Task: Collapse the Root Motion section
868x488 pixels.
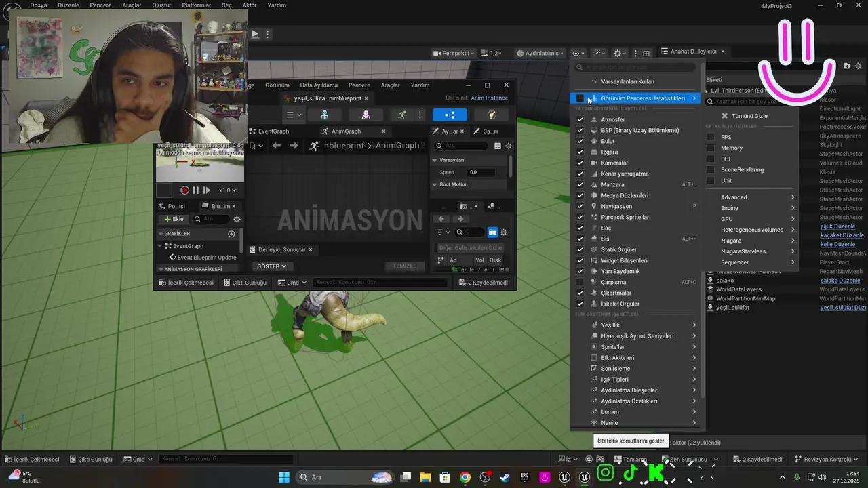Action: 435,184
